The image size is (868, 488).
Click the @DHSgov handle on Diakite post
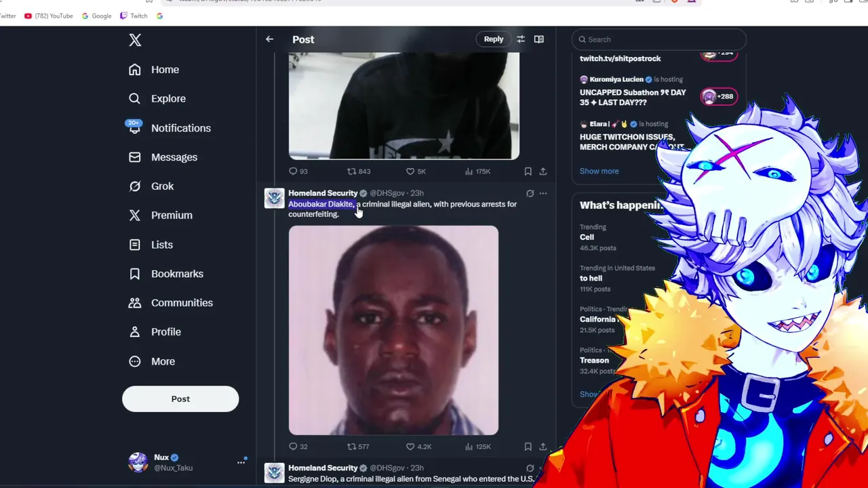click(387, 193)
